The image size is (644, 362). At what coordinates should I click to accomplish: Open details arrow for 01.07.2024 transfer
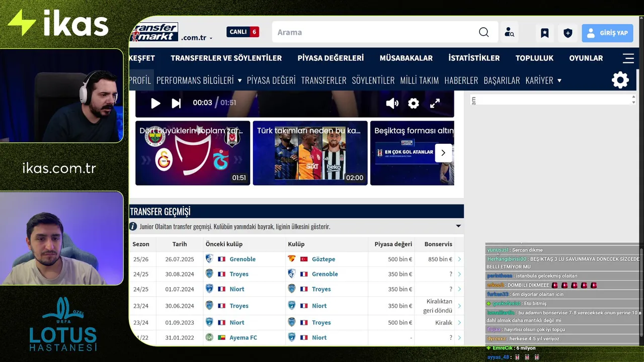tap(459, 290)
